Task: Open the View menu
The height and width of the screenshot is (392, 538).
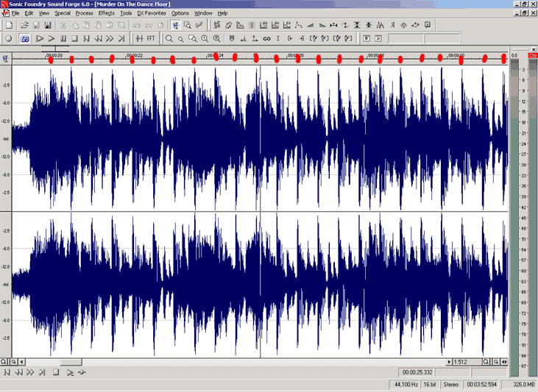Action: click(x=43, y=13)
